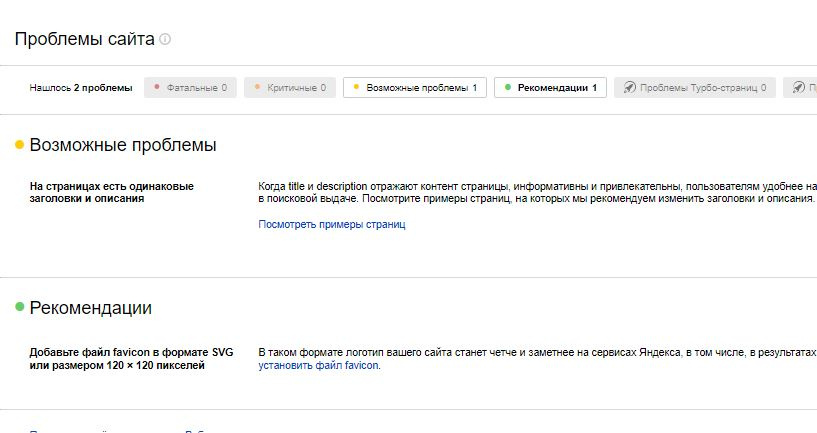Toggle the Проблемы Турбо-страниц 0 filter
Image resolution: width=817 pixels, height=433 pixels.
click(x=695, y=88)
